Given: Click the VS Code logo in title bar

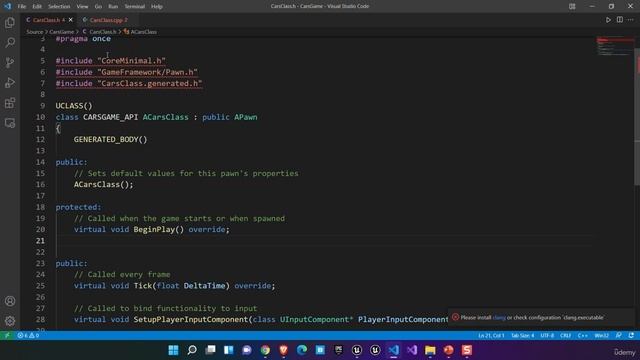Looking at the screenshot, I should [x=7, y=6].
